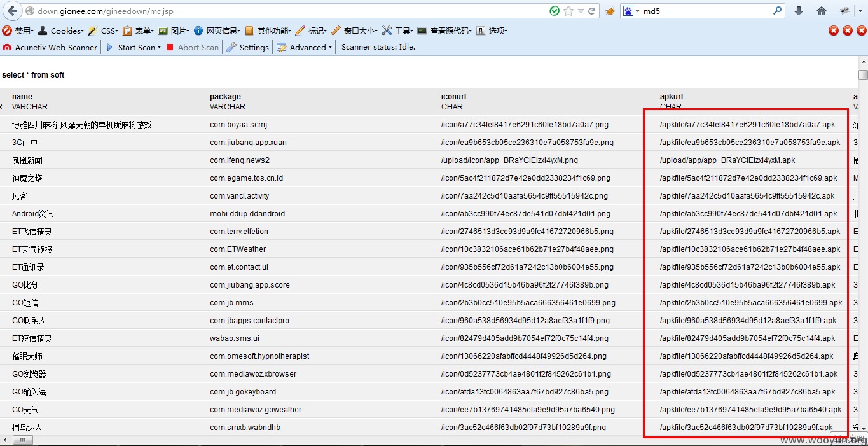Image resolution: width=868 pixels, height=446 pixels.
Task: Click the Advanced button
Action: [305, 47]
